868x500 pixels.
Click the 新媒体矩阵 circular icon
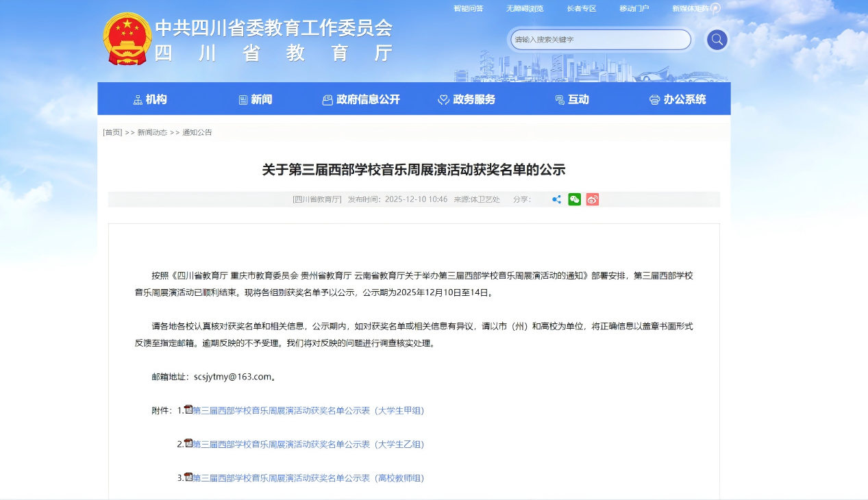tap(715, 9)
